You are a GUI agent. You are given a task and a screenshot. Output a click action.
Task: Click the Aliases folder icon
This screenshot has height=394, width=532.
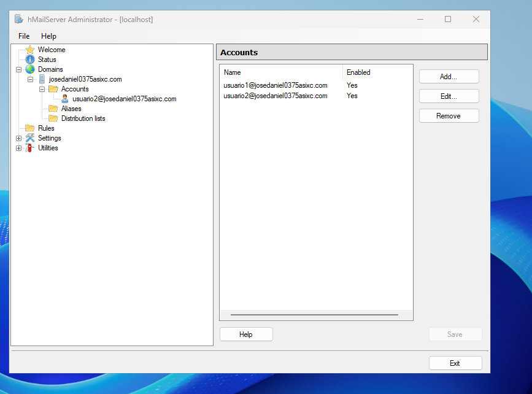pyautogui.click(x=53, y=109)
